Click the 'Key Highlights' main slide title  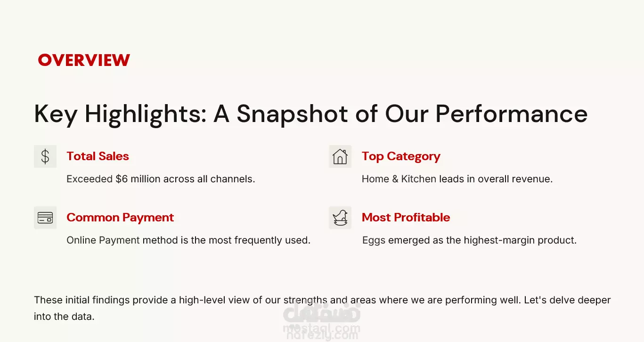310,114
